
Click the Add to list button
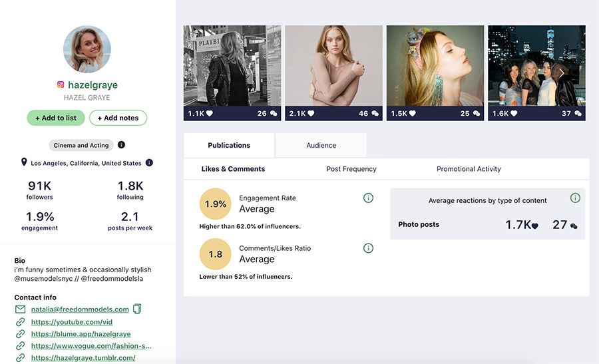pyautogui.click(x=55, y=118)
